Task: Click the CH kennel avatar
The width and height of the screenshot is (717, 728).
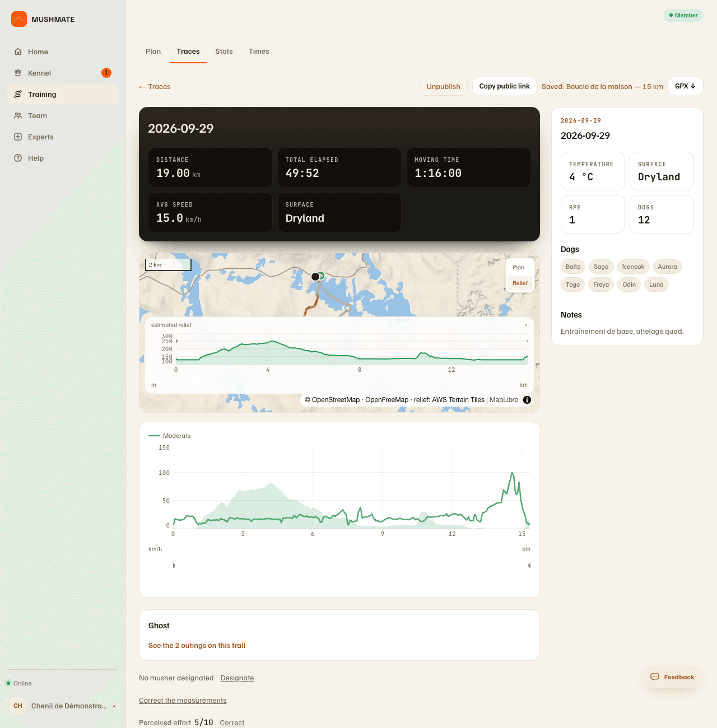Action: point(18,706)
